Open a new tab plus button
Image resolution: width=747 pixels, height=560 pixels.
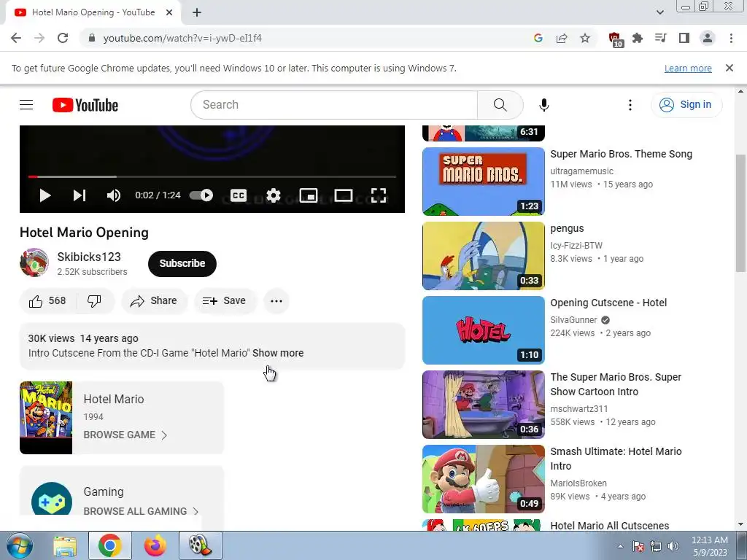pyautogui.click(x=197, y=13)
